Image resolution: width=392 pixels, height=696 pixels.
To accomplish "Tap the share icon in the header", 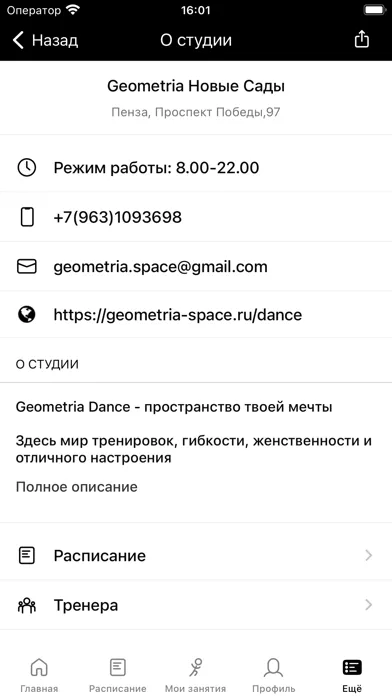I will tap(362, 39).
